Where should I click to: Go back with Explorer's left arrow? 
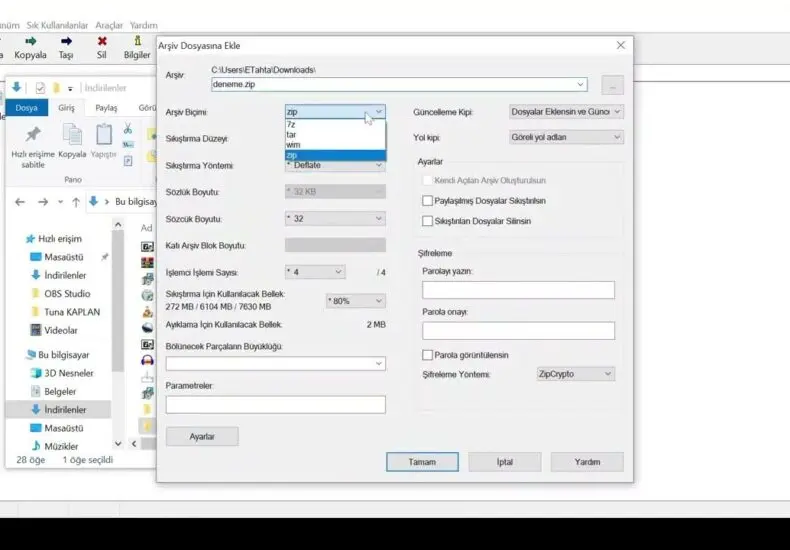point(20,202)
